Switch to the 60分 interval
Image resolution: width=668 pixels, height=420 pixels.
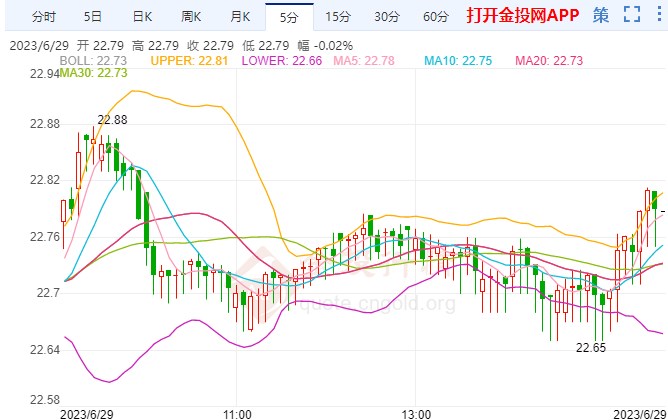point(436,17)
